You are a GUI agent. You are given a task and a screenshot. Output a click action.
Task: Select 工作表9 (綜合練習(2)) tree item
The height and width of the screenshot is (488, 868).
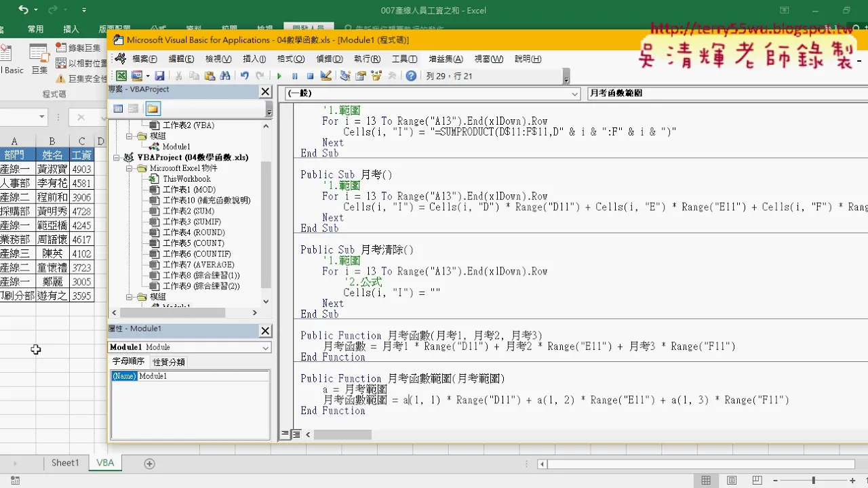tap(201, 286)
